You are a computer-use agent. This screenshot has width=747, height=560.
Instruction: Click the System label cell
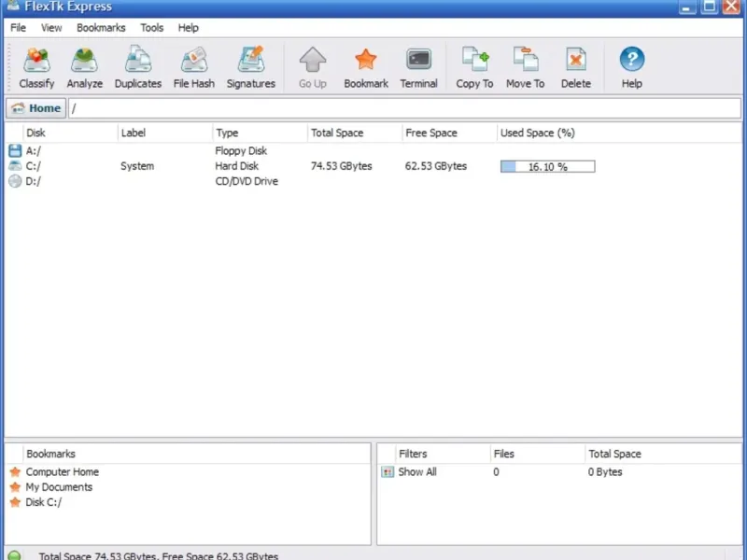pyautogui.click(x=137, y=166)
